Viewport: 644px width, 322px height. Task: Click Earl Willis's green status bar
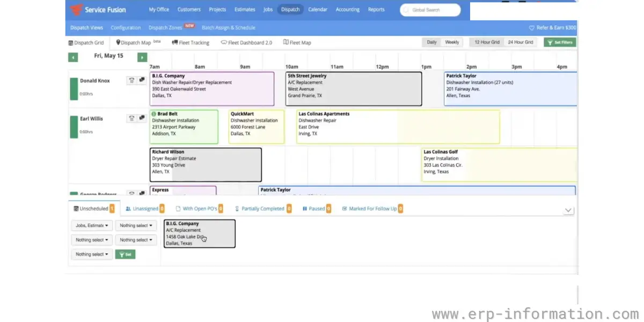74,127
